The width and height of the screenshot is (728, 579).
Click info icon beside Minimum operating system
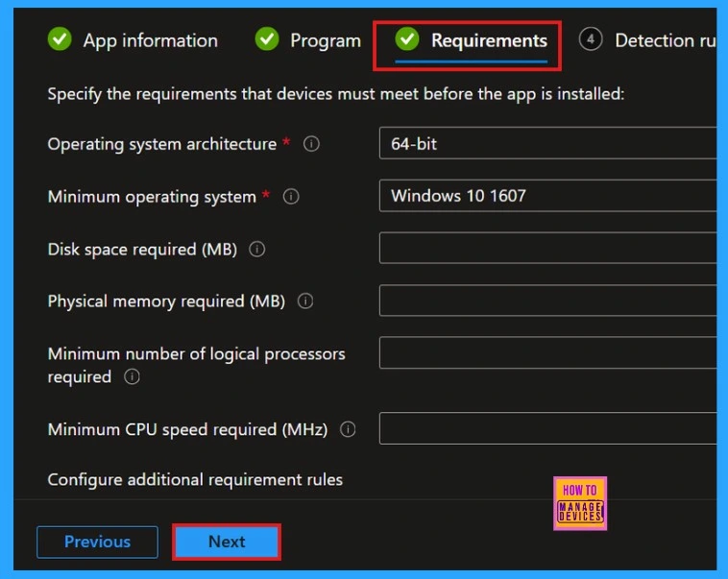(291, 197)
